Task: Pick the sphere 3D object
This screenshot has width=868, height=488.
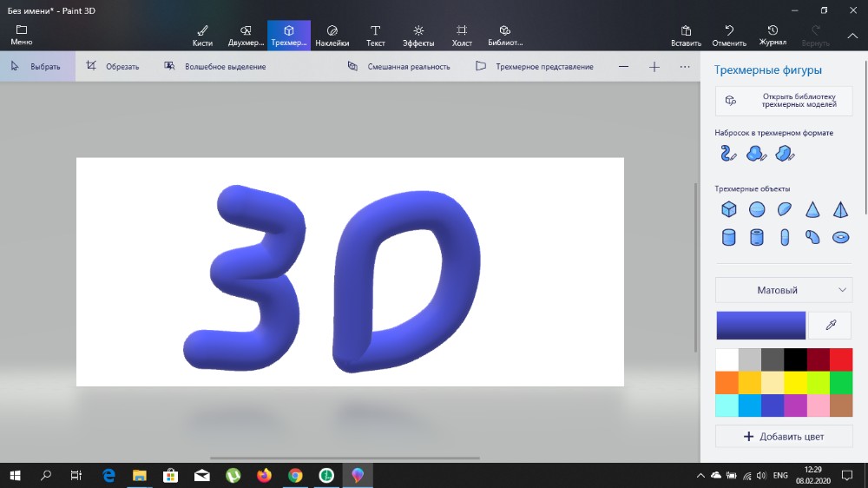Action: point(757,209)
